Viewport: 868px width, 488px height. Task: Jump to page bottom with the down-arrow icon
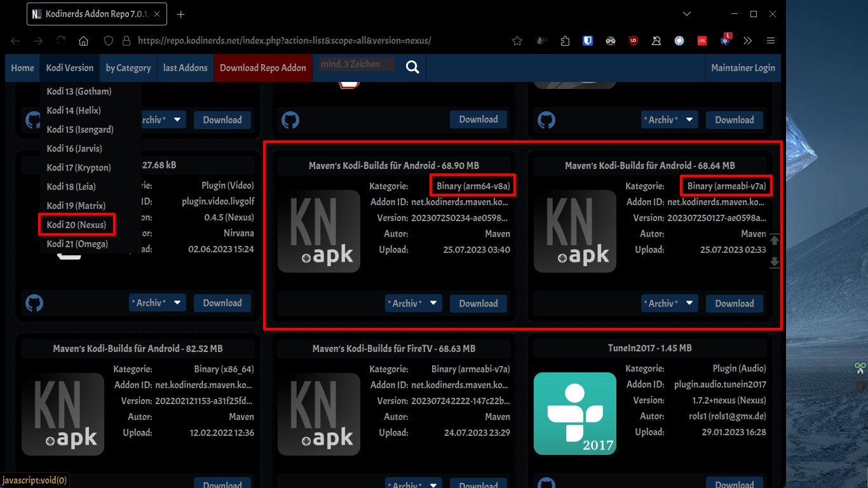click(x=774, y=262)
